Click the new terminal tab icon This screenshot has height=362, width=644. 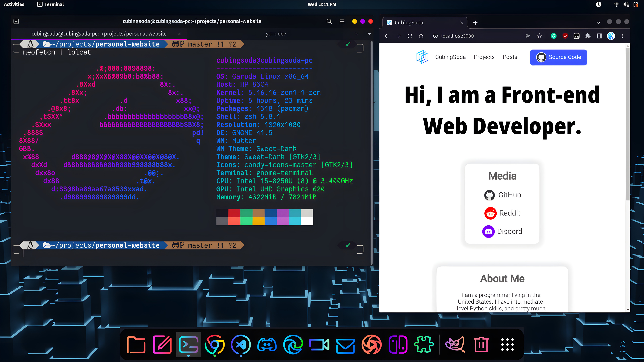(16, 21)
